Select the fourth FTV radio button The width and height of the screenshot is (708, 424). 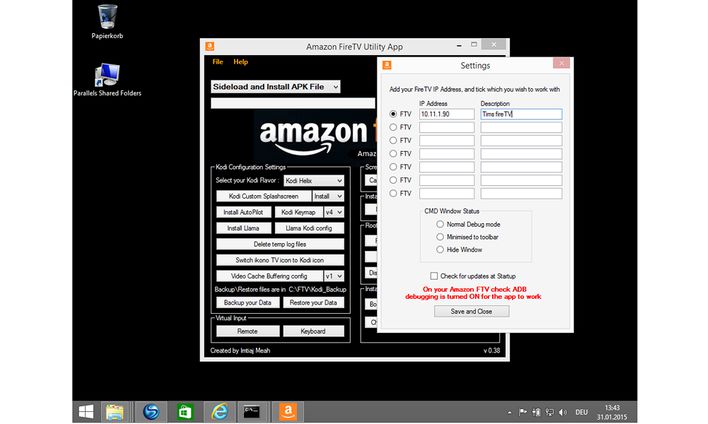point(393,154)
